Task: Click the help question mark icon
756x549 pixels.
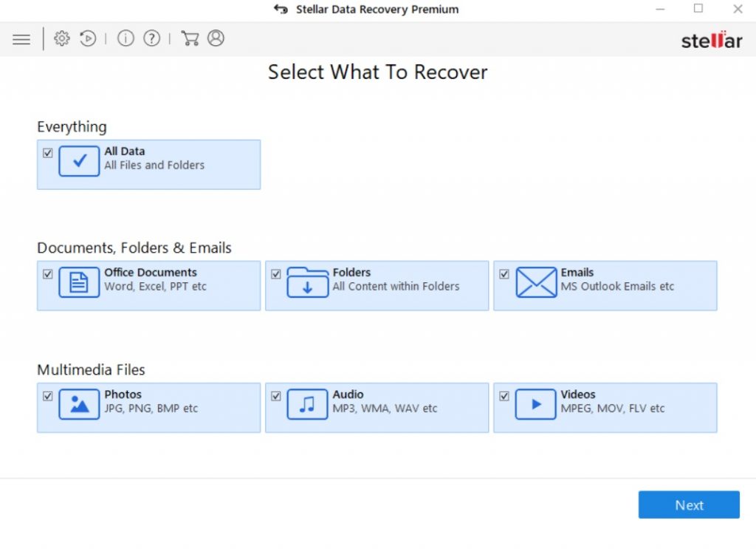Action: (x=151, y=39)
